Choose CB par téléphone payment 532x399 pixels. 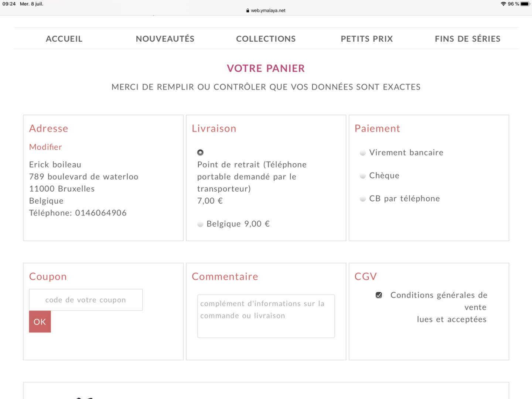(363, 199)
